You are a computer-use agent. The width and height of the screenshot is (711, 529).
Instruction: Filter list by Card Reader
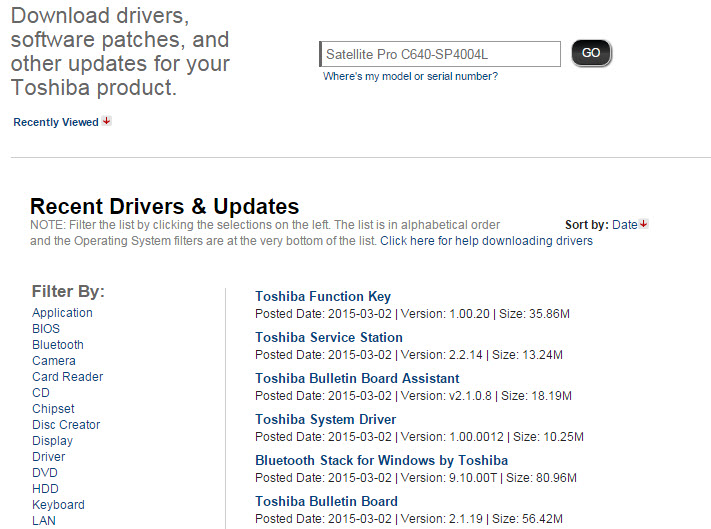tap(68, 377)
